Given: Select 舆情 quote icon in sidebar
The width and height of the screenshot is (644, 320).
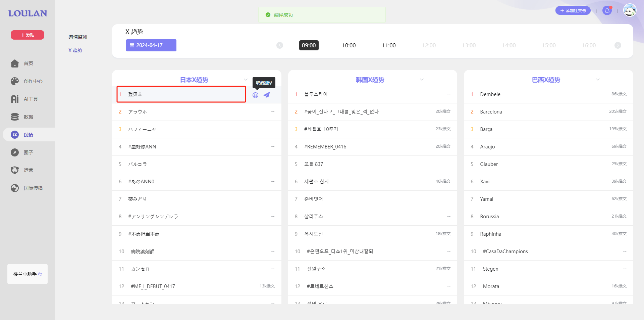Looking at the screenshot, I should click(15, 135).
